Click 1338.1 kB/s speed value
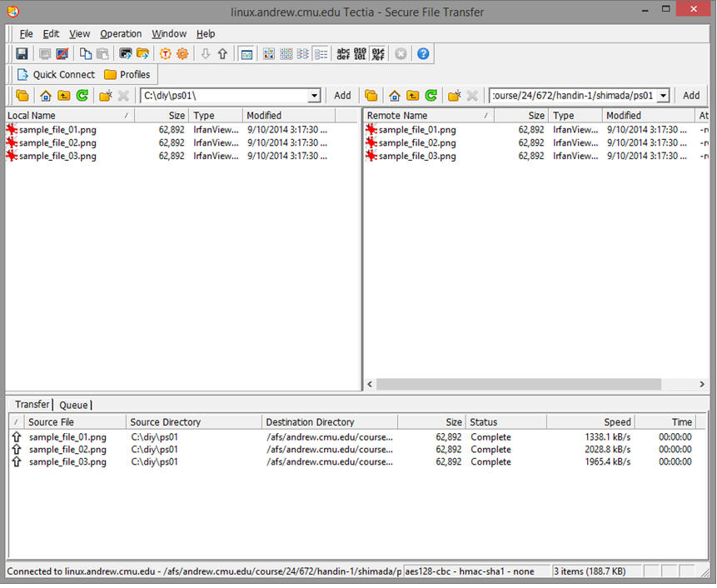717x588 pixels. coord(608,437)
